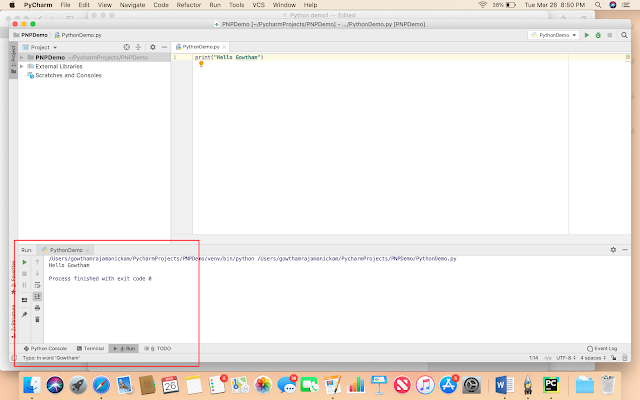Expand the PNPDemo project folder

click(x=22, y=58)
